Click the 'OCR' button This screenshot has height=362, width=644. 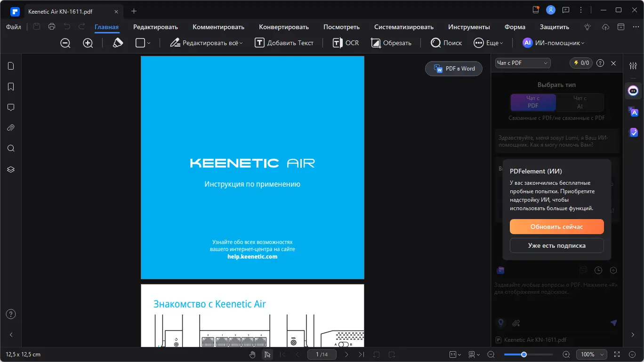tap(346, 43)
